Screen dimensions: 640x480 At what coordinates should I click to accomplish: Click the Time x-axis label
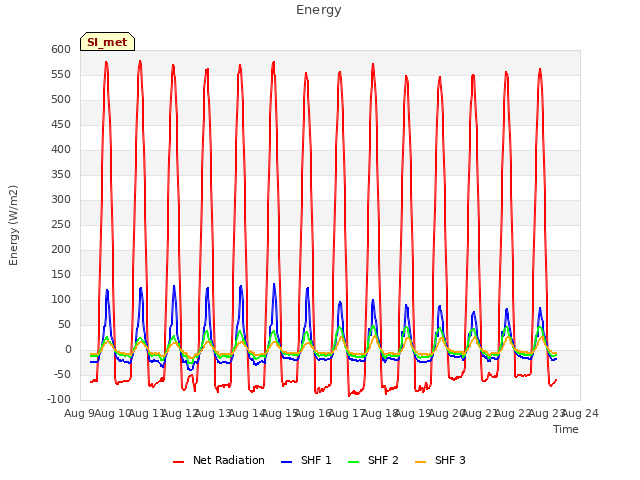pyautogui.click(x=566, y=429)
